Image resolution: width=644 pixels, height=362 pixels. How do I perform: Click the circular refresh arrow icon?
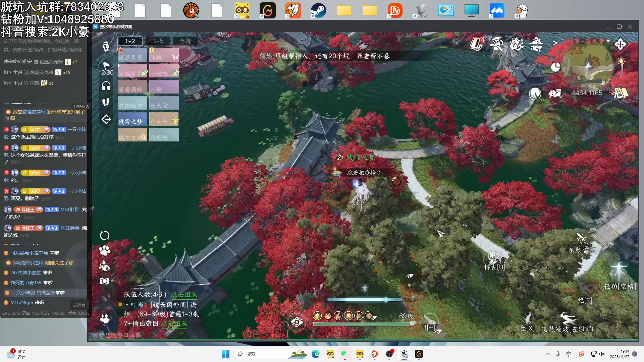pos(105,236)
